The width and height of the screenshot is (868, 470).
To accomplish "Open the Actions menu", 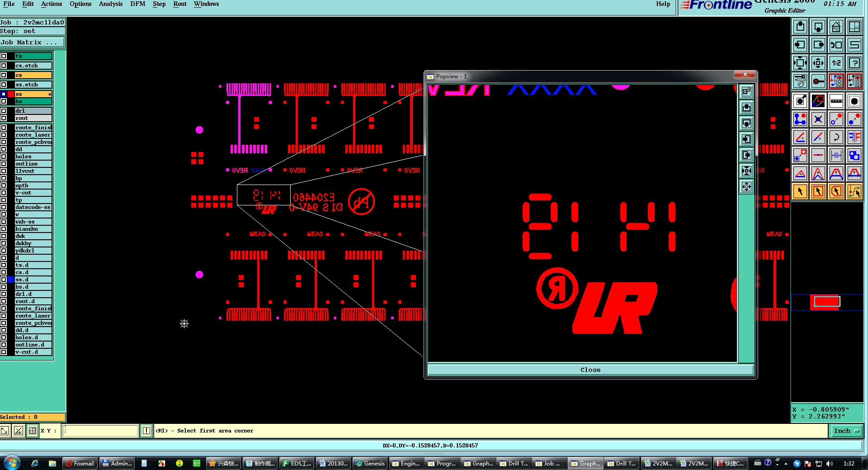I will pyautogui.click(x=52, y=4).
